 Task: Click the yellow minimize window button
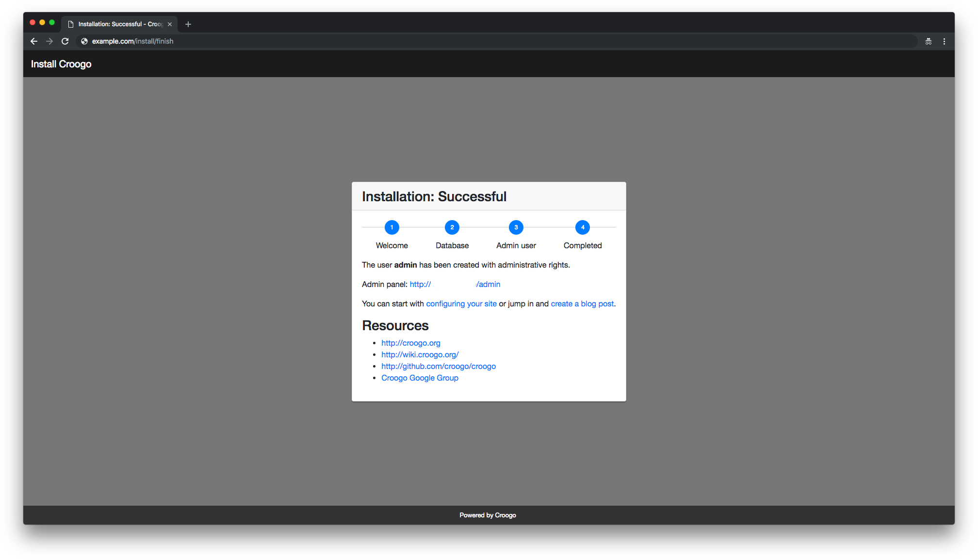pos(42,23)
